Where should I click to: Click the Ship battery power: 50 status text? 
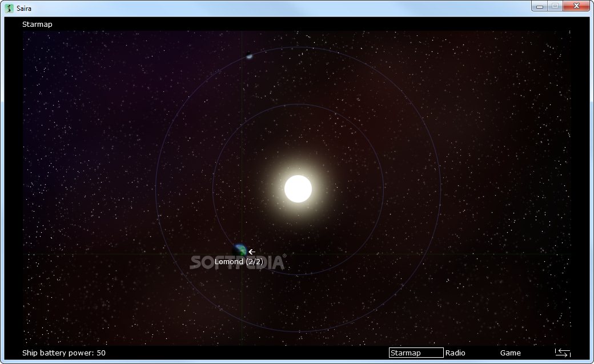point(63,353)
